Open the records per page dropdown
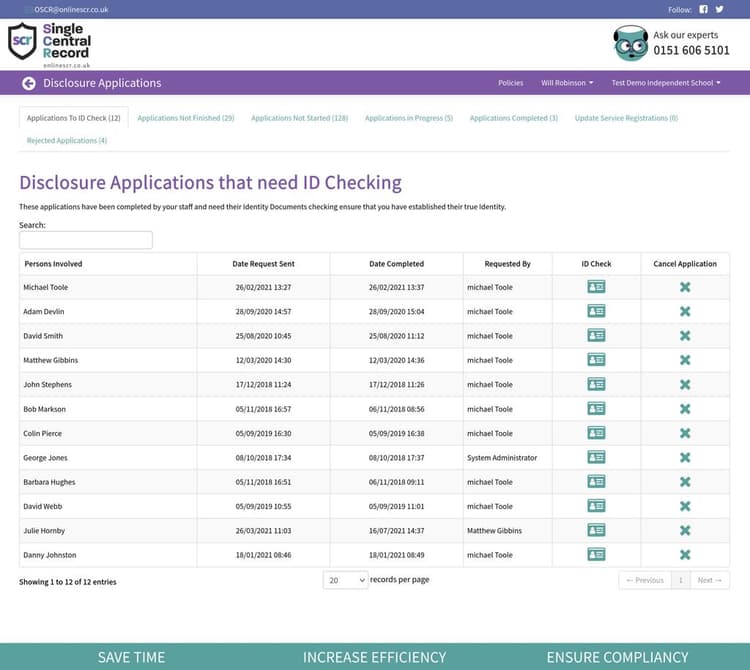This screenshot has width=750, height=670. coord(346,580)
